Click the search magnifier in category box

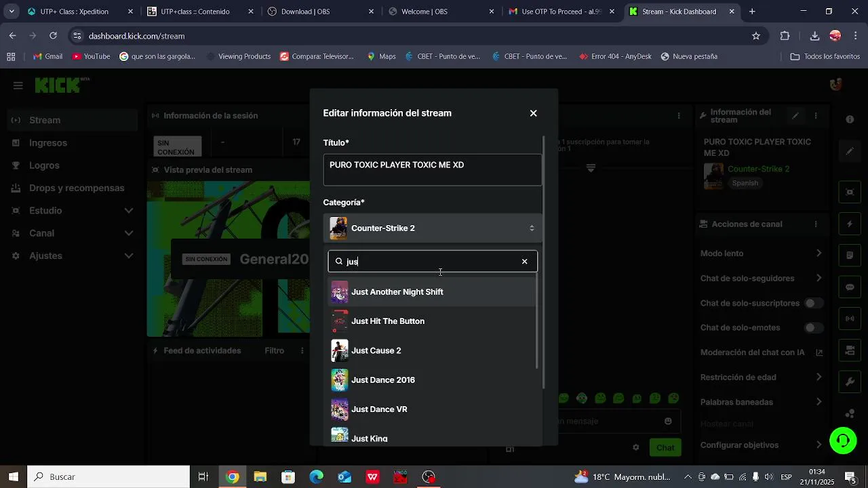[339, 262]
